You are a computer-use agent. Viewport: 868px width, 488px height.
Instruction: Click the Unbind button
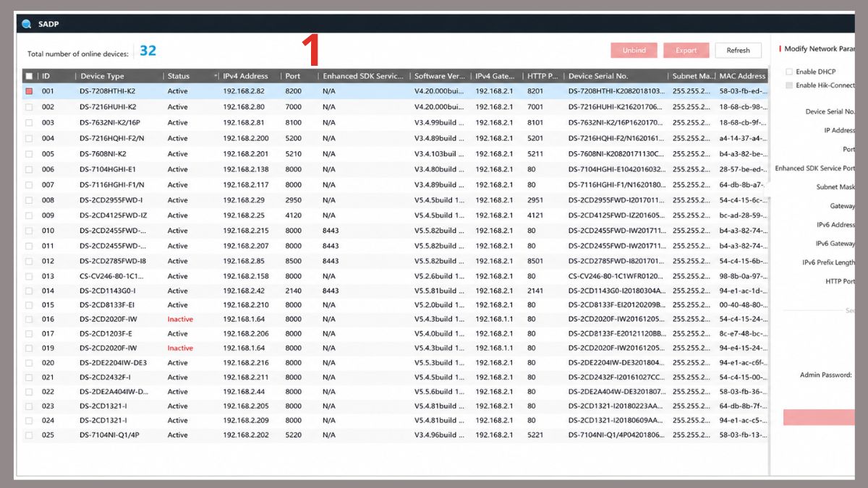(x=634, y=50)
